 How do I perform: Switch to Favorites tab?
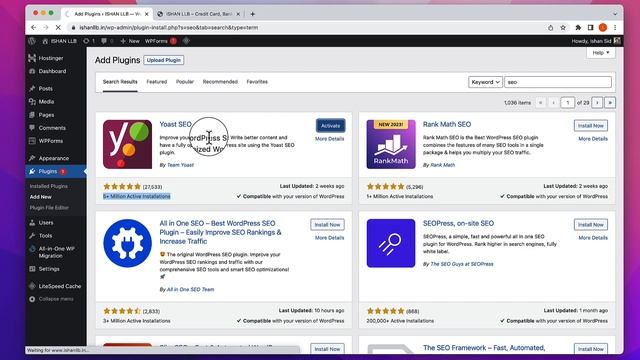pyautogui.click(x=257, y=82)
